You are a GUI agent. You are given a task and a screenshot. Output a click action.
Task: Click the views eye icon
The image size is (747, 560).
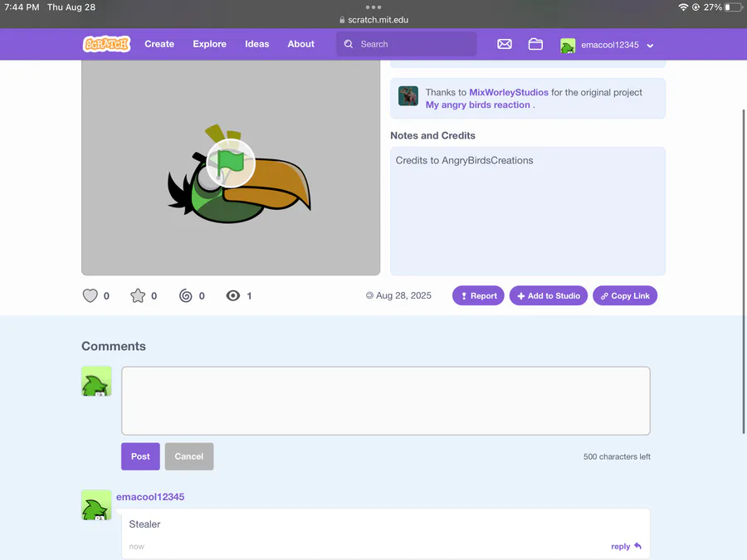[x=233, y=295]
